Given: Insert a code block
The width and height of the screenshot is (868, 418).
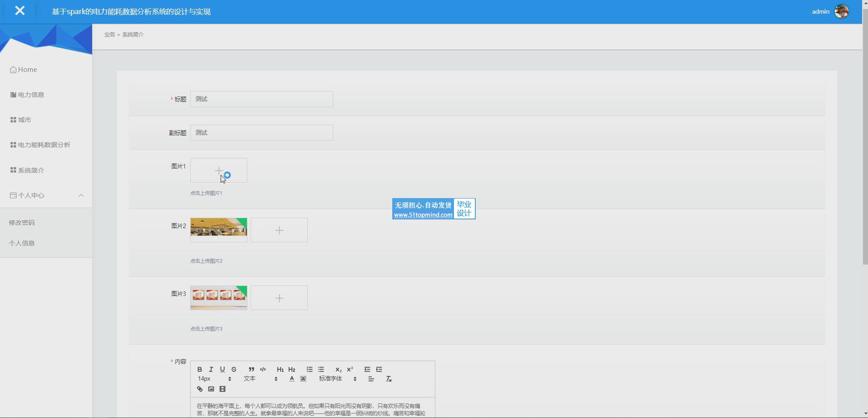Looking at the screenshot, I should [263, 369].
